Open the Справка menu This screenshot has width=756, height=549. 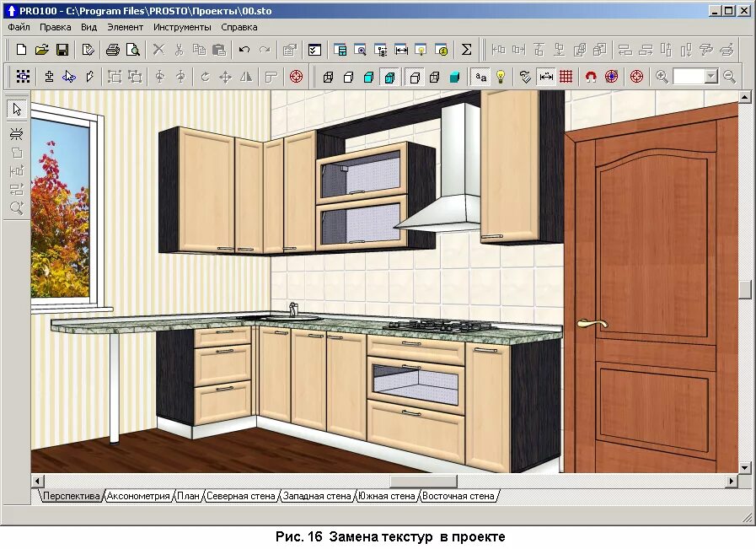tap(239, 27)
